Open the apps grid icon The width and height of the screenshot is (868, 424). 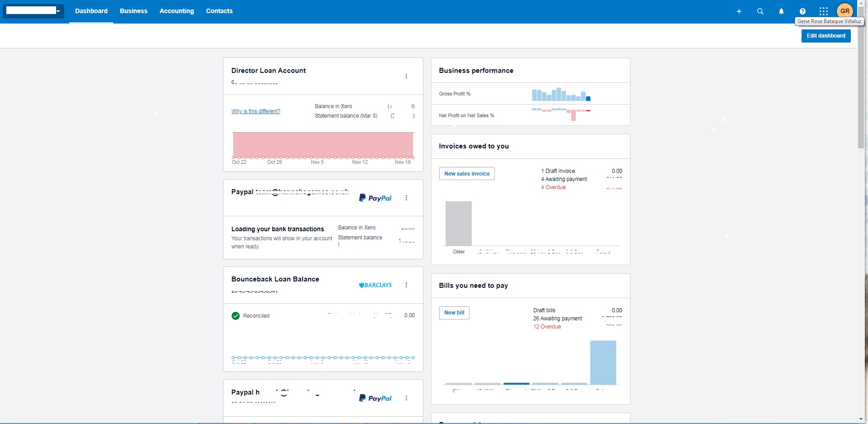click(x=824, y=11)
